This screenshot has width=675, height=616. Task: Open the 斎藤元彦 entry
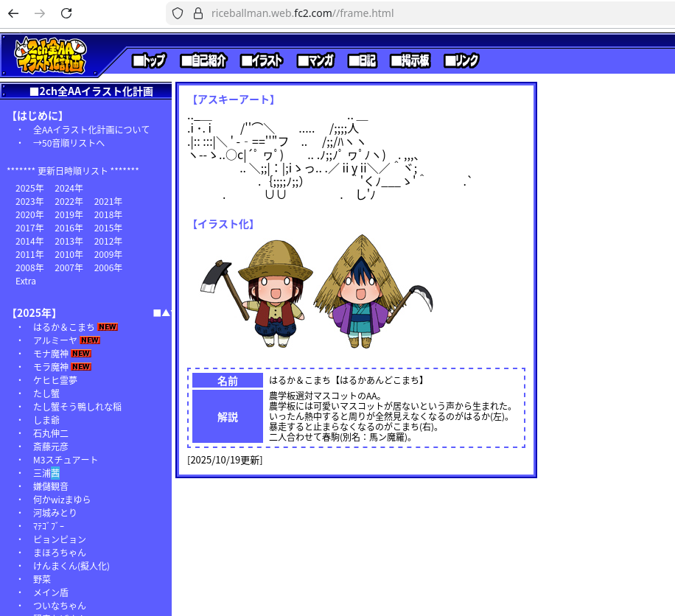click(x=51, y=447)
